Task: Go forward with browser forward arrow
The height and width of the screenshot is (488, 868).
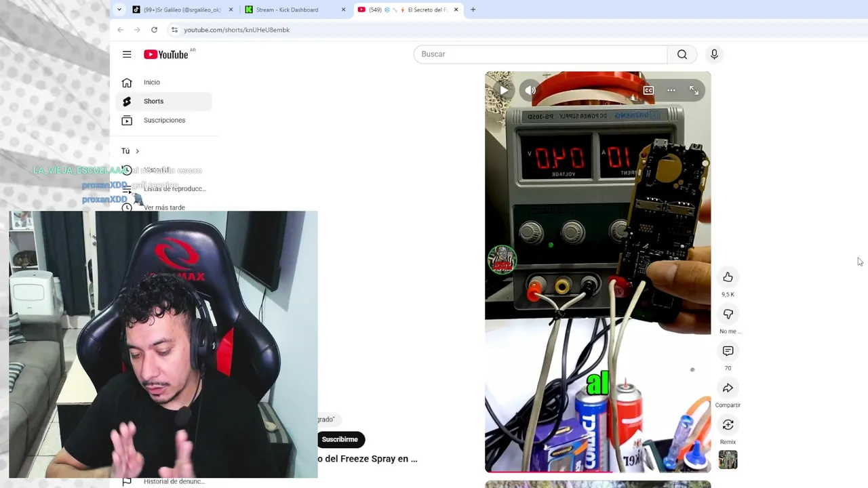Action: tap(137, 30)
